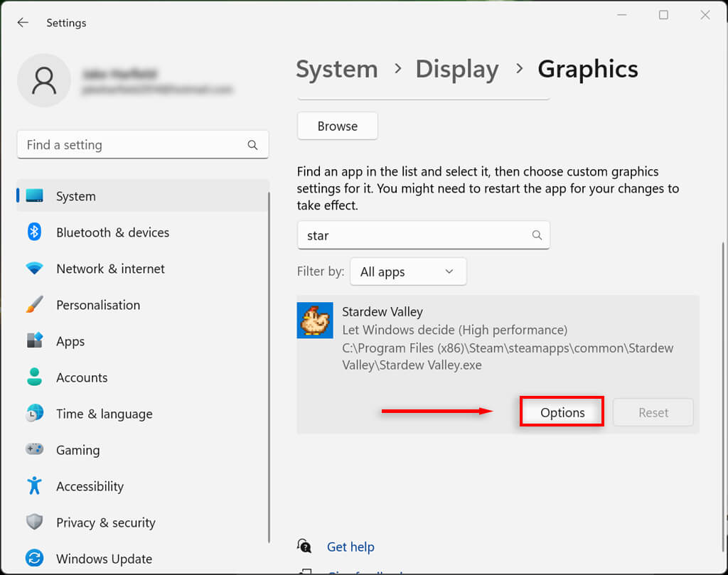
Task: Go to Accounts settings
Action: [82, 377]
